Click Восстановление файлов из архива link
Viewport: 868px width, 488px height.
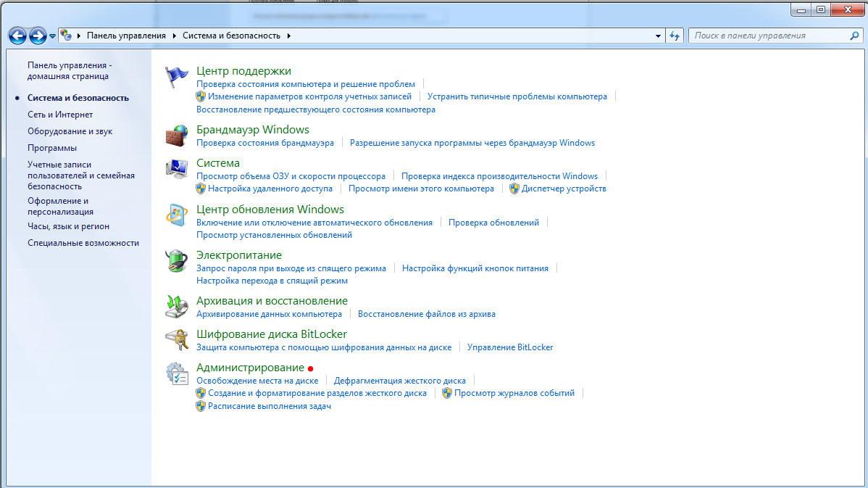[427, 314]
